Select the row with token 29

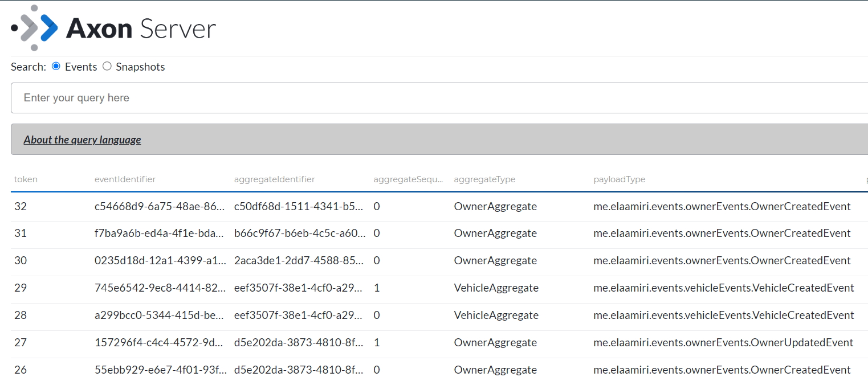tap(439, 288)
